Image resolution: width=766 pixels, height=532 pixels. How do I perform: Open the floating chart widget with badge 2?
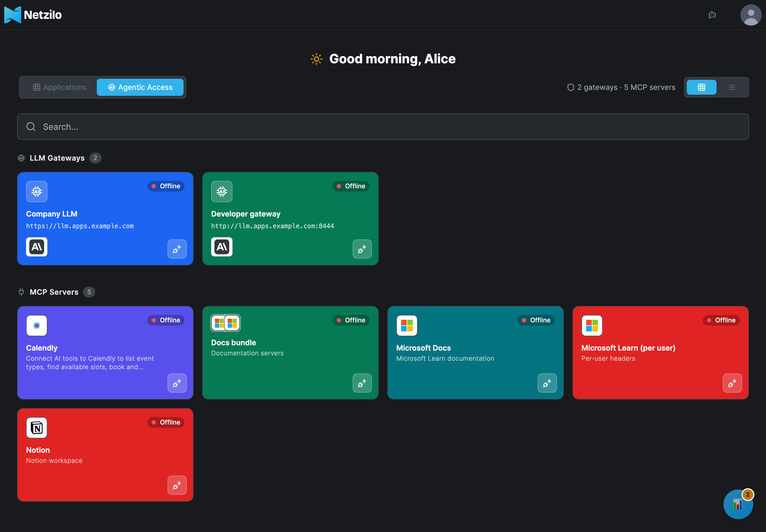[x=738, y=504]
